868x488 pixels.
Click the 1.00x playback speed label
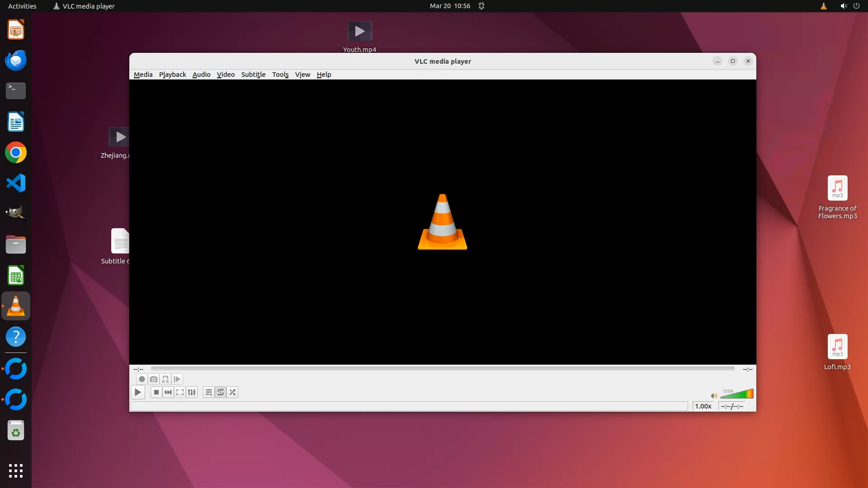(x=703, y=406)
